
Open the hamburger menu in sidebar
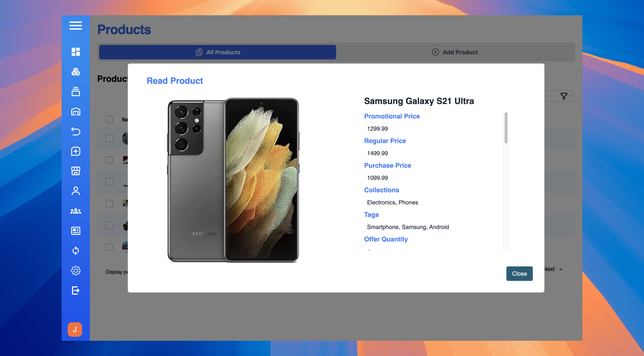click(x=76, y=26)
